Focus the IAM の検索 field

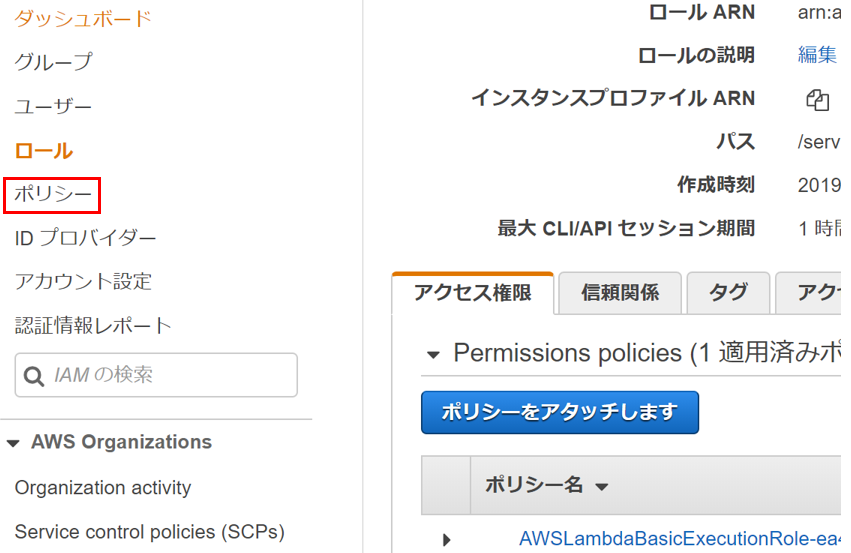click(x=156, y=375)
